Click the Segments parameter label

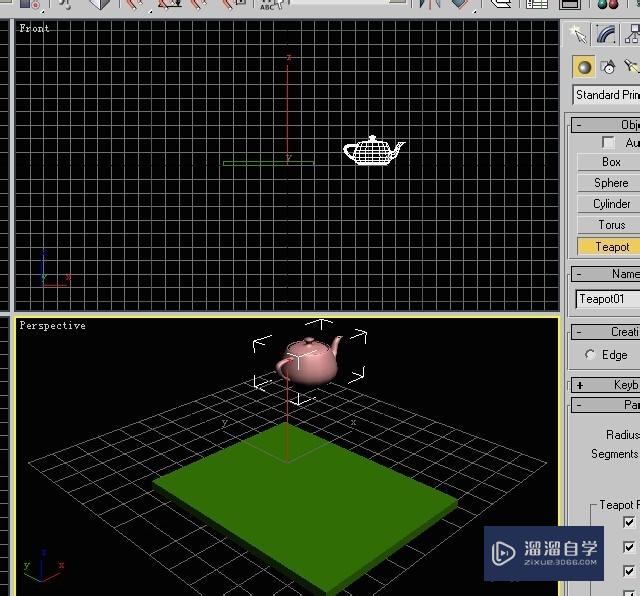[615, 454]
